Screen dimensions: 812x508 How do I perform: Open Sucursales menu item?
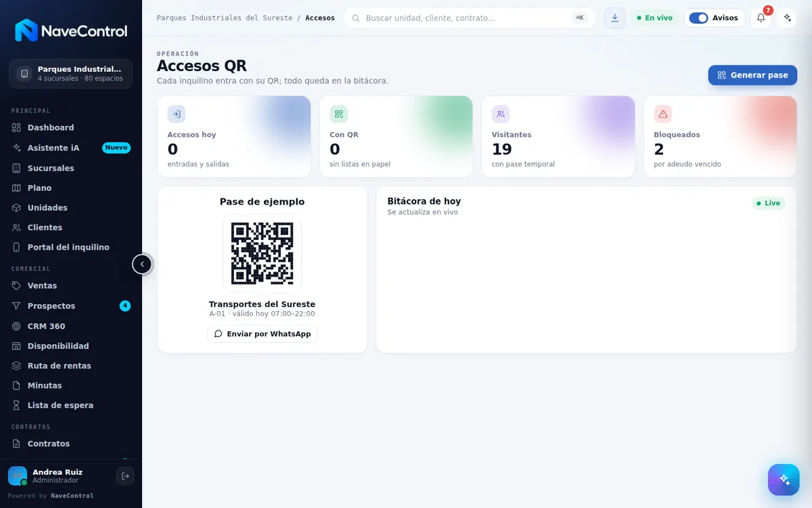click(71, 168)
